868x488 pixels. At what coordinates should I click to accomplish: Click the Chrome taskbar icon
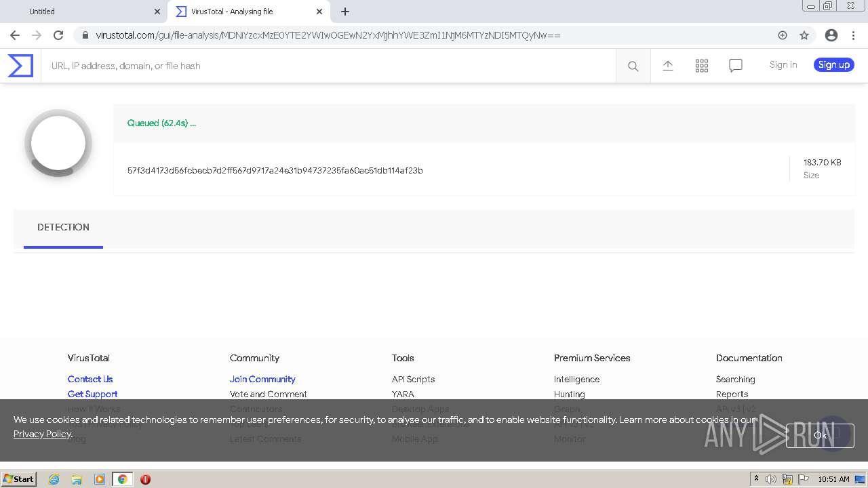point(123,479)
